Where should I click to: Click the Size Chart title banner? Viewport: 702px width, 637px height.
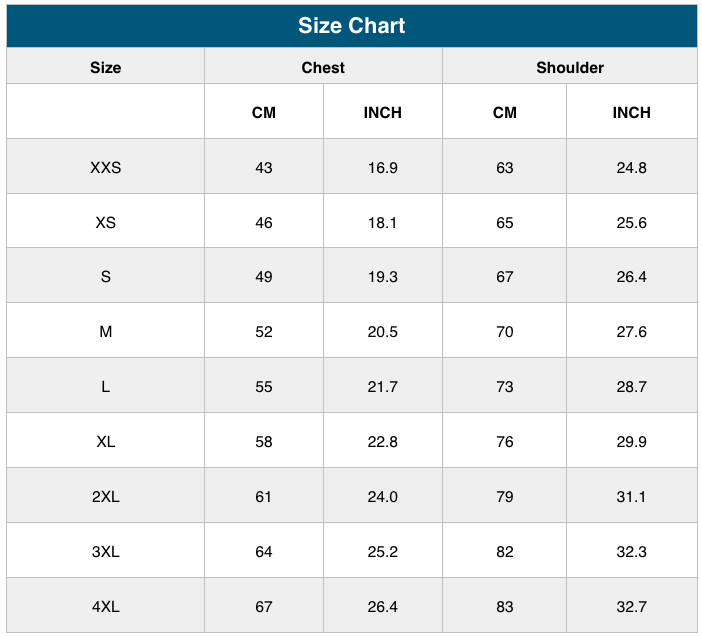tap(351, 26)
